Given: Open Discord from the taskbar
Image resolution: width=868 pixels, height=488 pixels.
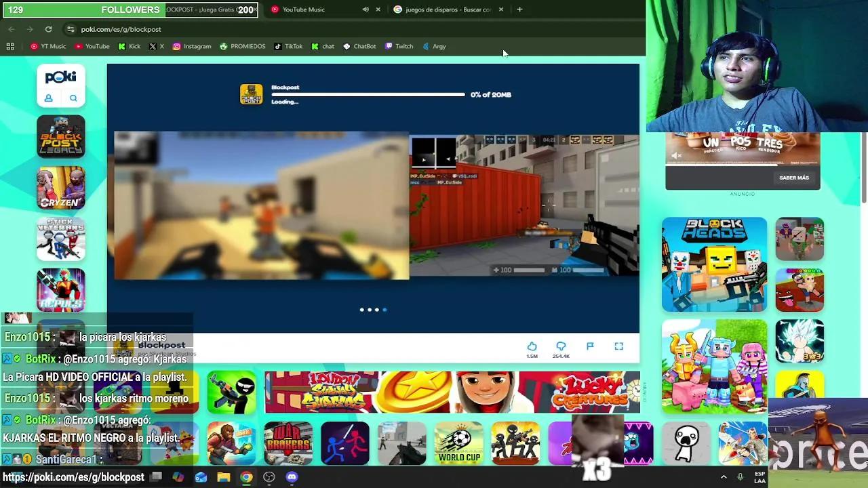Looking at the screenshot, I should (x=292, y=477).
